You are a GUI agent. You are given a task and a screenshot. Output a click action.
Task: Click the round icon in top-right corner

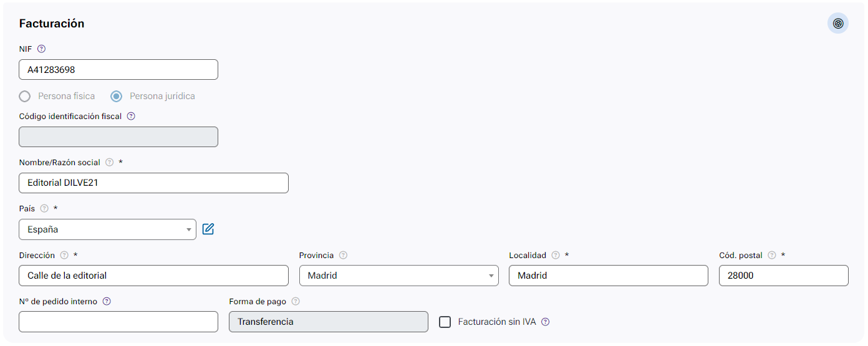tap(838, 24)
